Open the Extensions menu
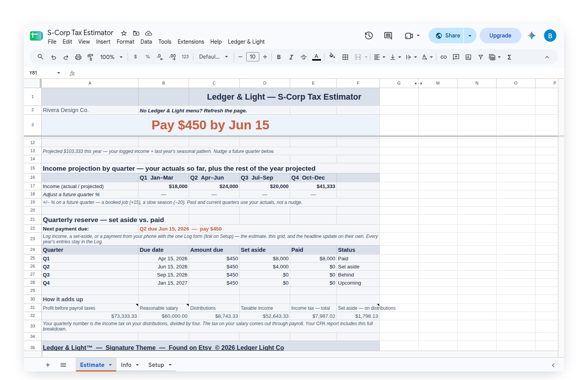 pyautogui.click(x=191, y=42)
